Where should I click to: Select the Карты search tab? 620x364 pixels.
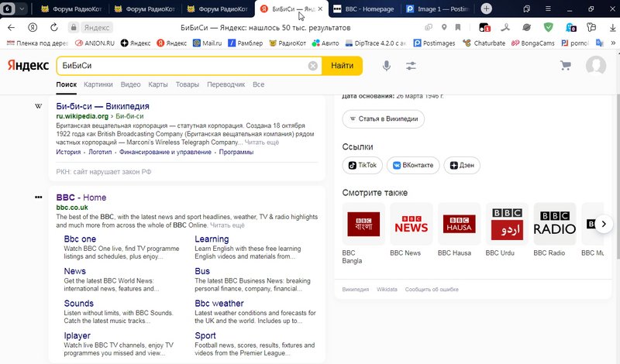(x=158, y=84)
